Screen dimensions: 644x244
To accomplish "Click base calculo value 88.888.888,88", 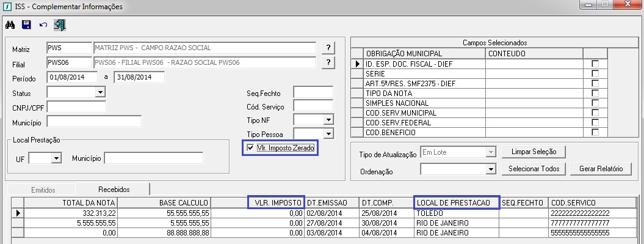I will [164, 233].
